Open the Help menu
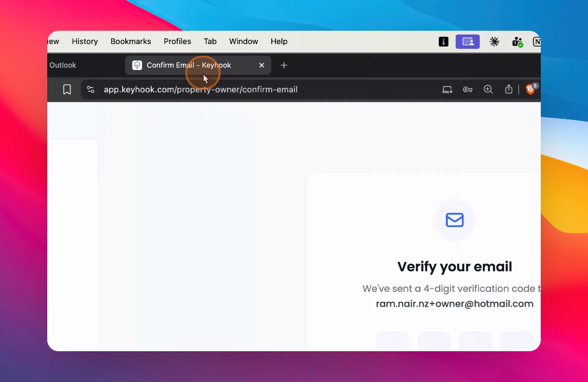The height and width of the screenshot is (382, 588). coord(279,41)
